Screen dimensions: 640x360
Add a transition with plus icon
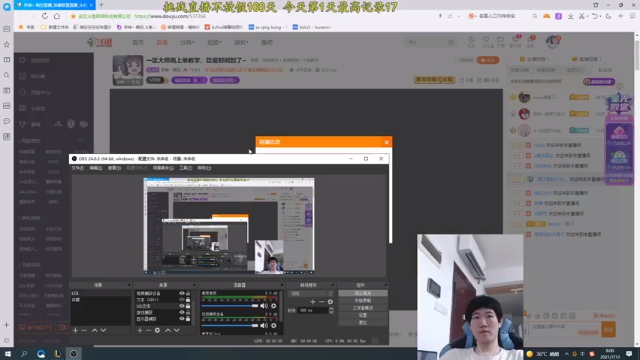313,302
